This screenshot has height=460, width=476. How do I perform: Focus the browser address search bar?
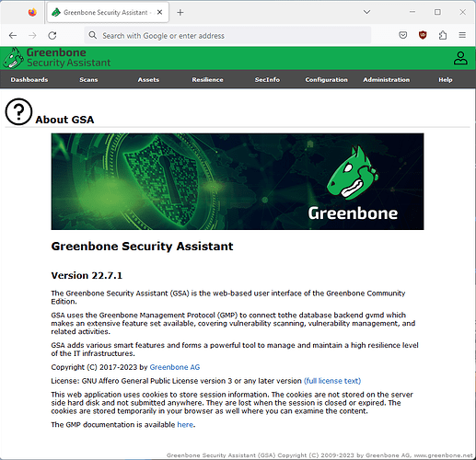point(227,36)
